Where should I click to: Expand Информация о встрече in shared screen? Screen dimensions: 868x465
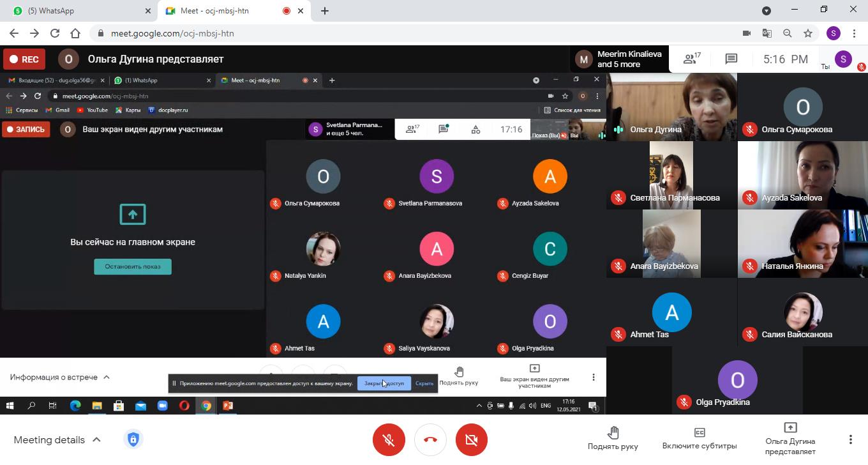60,377
